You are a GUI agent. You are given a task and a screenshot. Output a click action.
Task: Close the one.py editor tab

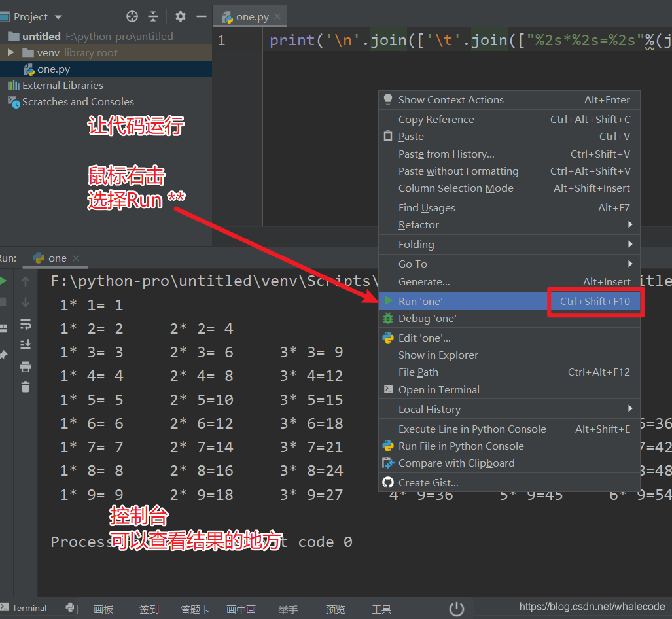point(277,16)
